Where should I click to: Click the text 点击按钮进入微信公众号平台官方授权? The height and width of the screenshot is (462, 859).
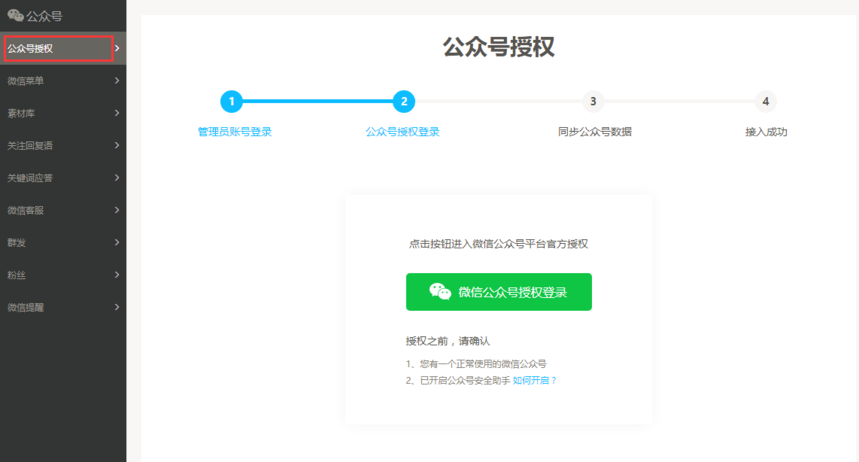[499, 244]
